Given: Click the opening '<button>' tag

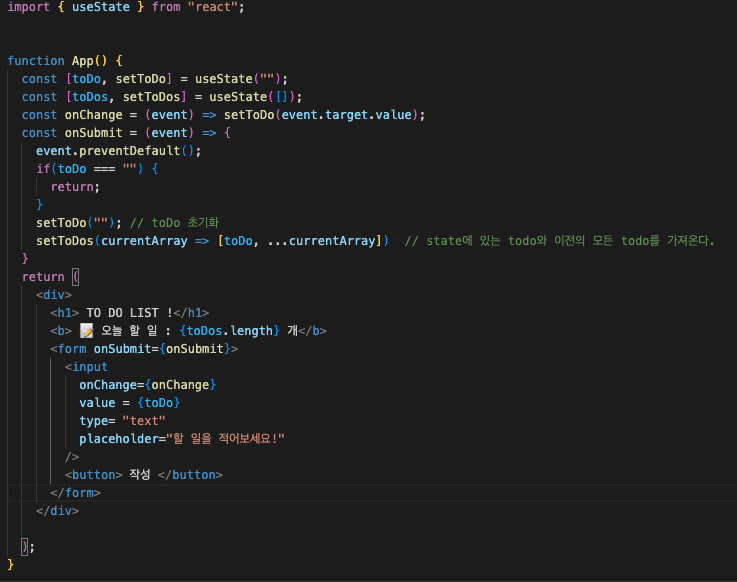Looking at the screenshot, I should [x=94, y=475].
